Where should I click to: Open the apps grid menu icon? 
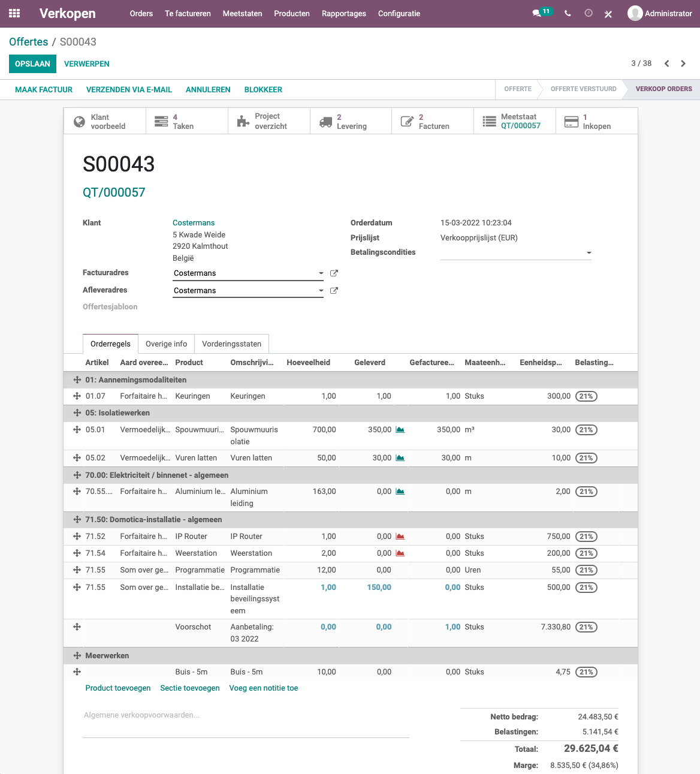click(x=14, y=13)
